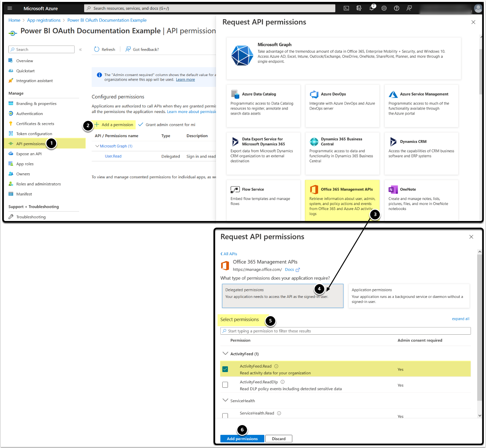Collapse the Microsoft Graph (1) permissions group
486x448 pixels.
97,146
